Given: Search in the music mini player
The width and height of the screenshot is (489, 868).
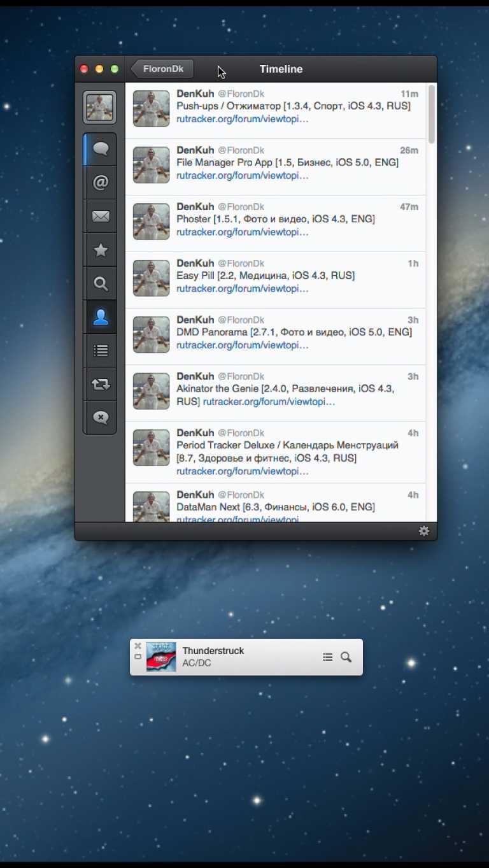Looking at the screenshot, I should click(346, 657).
